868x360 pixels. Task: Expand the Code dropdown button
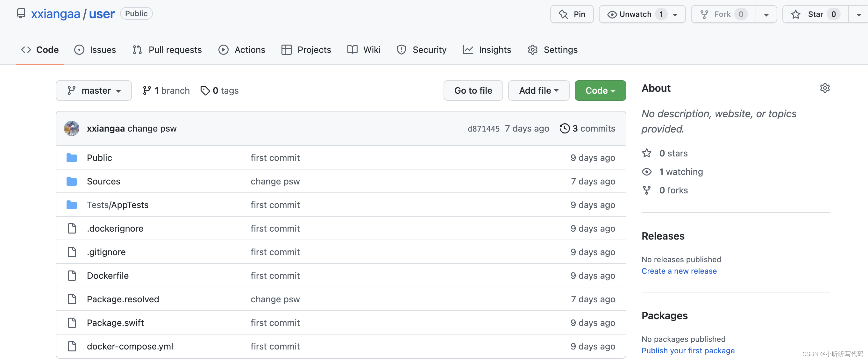click(600, 90)
